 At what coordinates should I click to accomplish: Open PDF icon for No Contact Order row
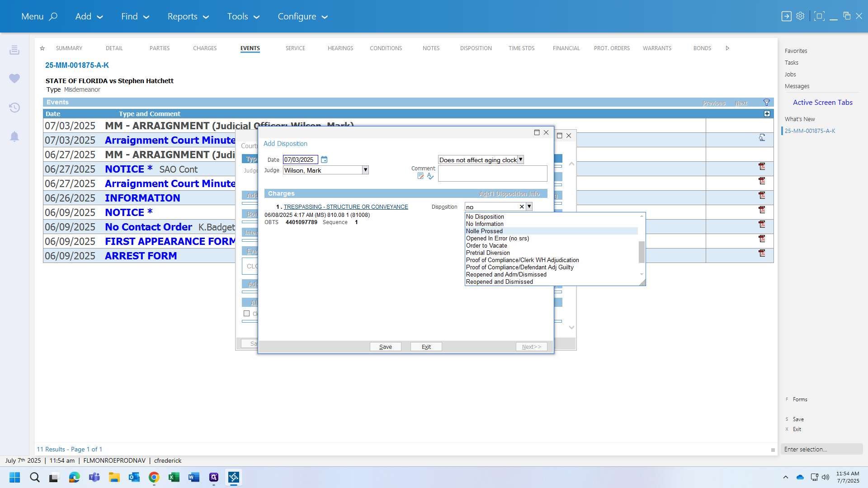(762, 225)
